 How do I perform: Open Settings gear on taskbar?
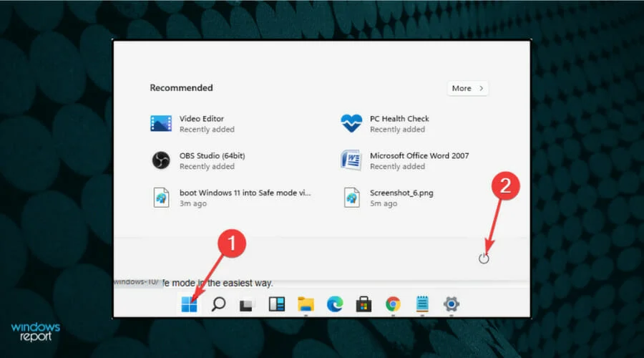pyautogui.click(x=451, y=304)
